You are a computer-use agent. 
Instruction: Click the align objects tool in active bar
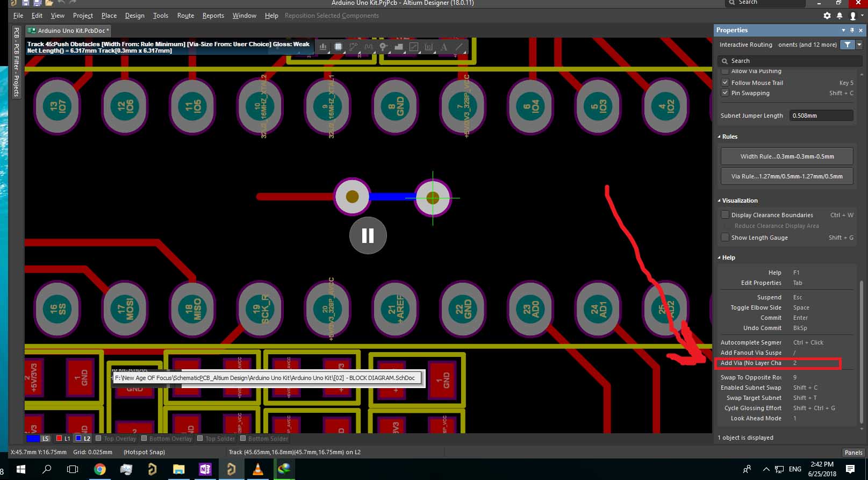click(323, 47)
